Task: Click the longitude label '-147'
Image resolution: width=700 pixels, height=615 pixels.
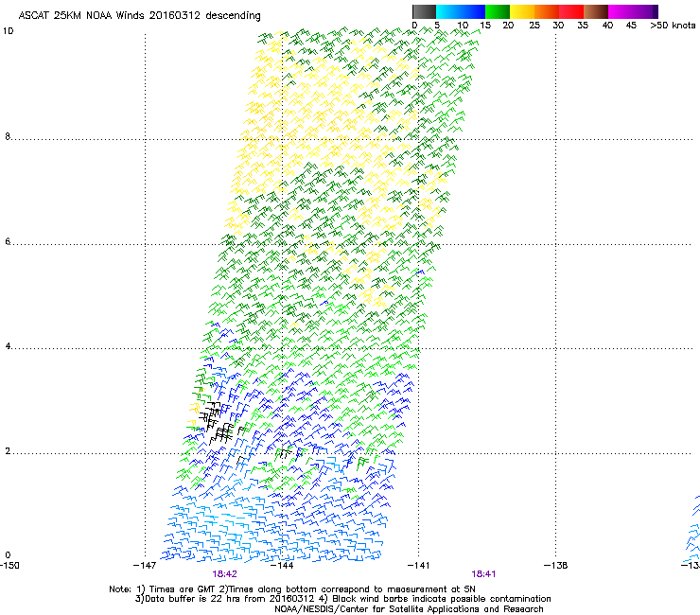Action: point(145,566)
